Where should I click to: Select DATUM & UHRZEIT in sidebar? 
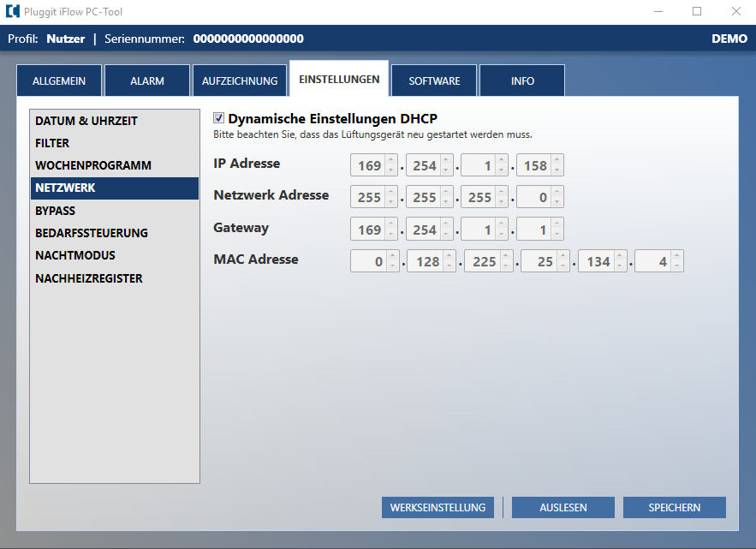click(x=86, y=121)
